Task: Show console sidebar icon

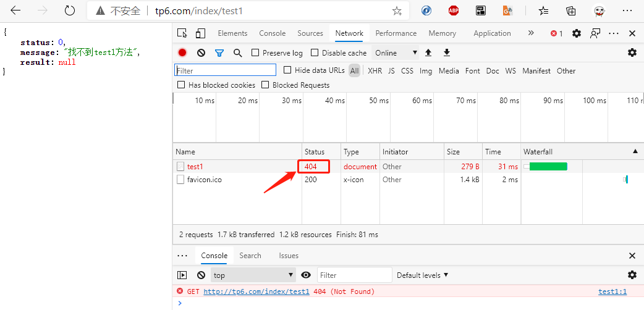Action: click(182, 275)
